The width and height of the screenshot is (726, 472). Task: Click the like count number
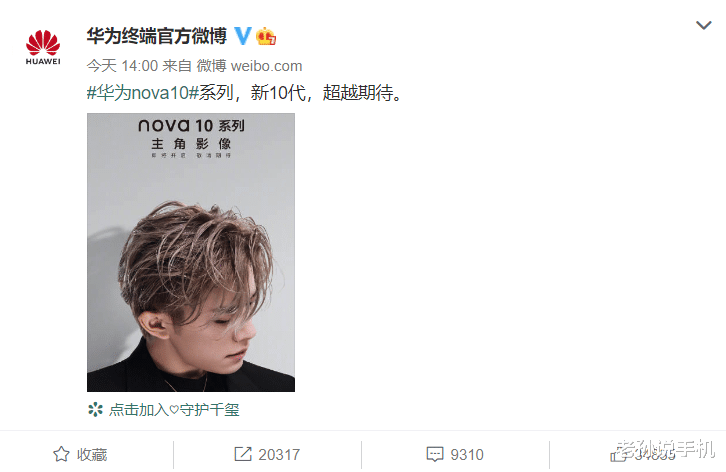[655, 454]
